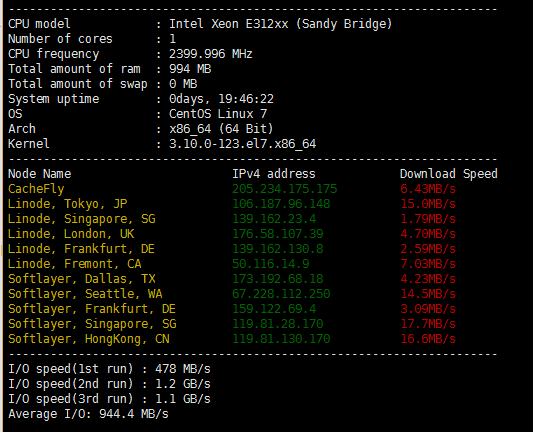Select the 7.03MB/s speed value
This screenshot has height=432, width=533.
point(428,264)
